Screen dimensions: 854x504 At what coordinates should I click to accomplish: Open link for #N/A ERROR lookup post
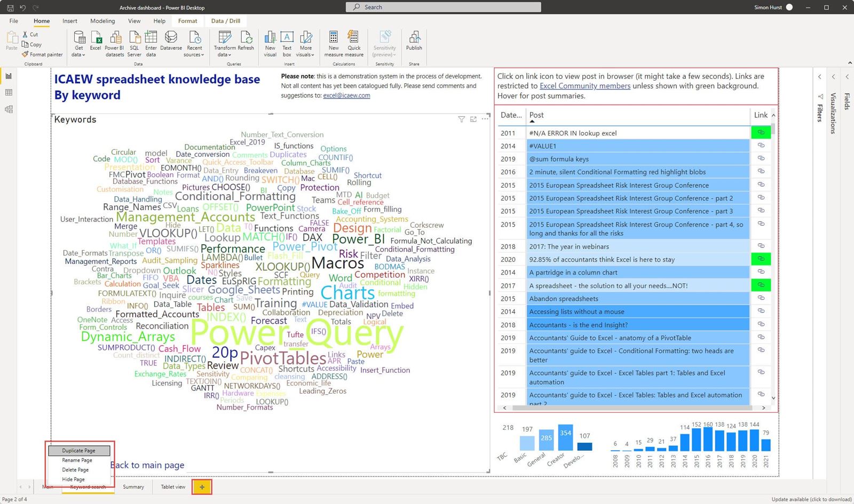[761, 133]
